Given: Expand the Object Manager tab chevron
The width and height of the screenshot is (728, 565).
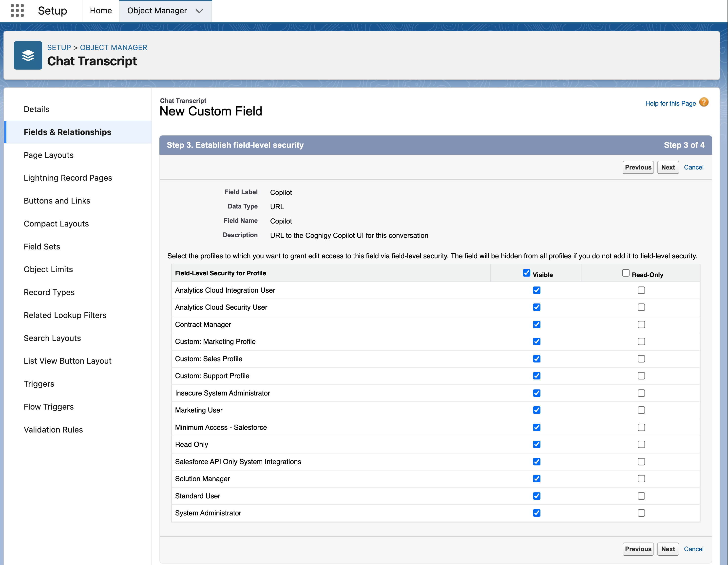Looking at the screenshot, I should coord(199,11).
